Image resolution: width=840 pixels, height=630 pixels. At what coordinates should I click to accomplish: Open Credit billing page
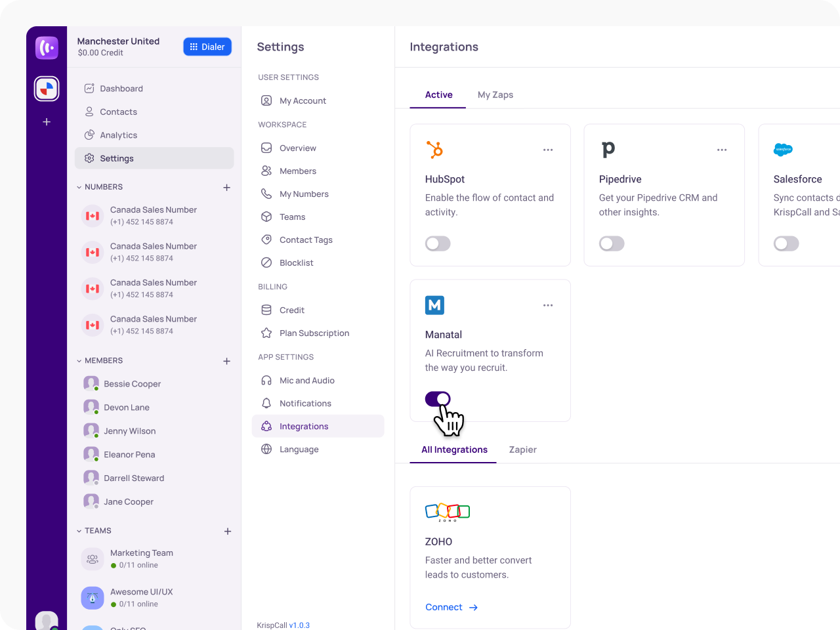[x=318, y=310]
